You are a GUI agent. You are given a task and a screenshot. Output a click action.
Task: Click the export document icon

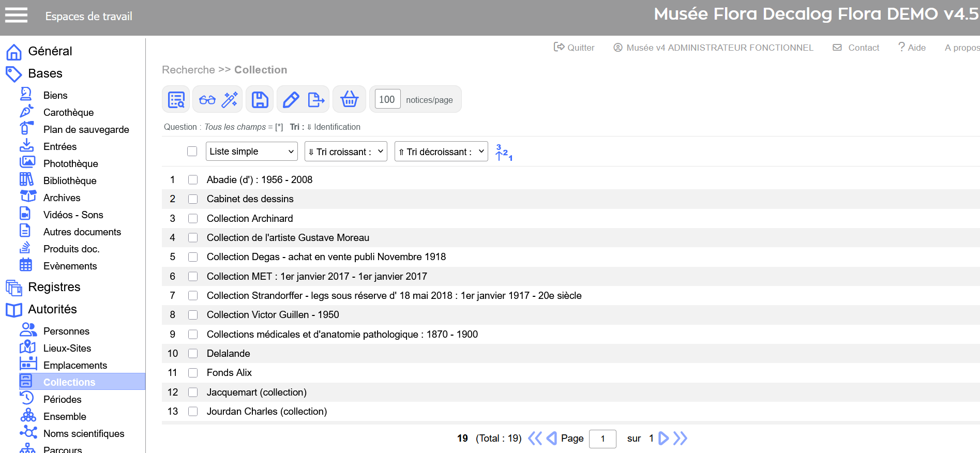(x=315, y=99)
